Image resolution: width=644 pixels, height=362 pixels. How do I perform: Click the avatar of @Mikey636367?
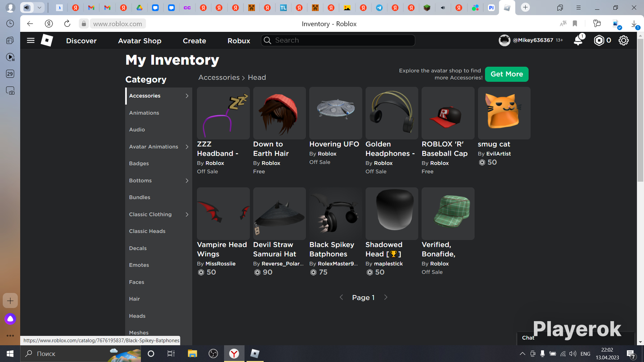pos(504,40)
